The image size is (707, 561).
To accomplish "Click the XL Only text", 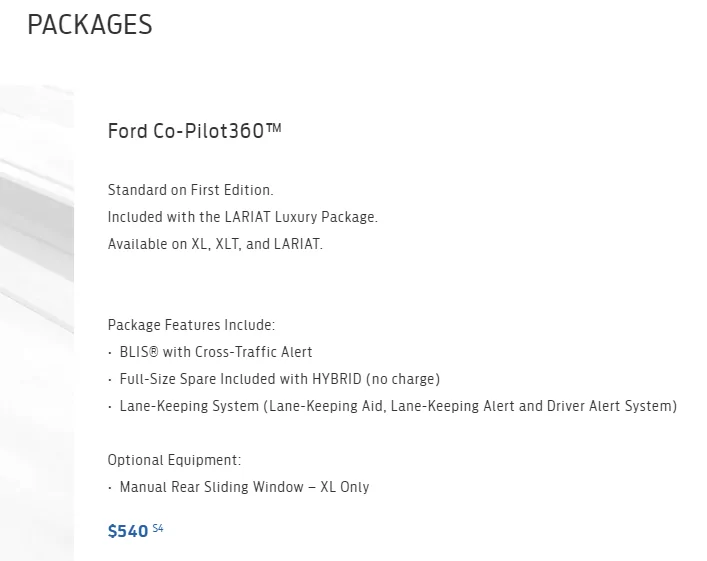I will point(345,487).
